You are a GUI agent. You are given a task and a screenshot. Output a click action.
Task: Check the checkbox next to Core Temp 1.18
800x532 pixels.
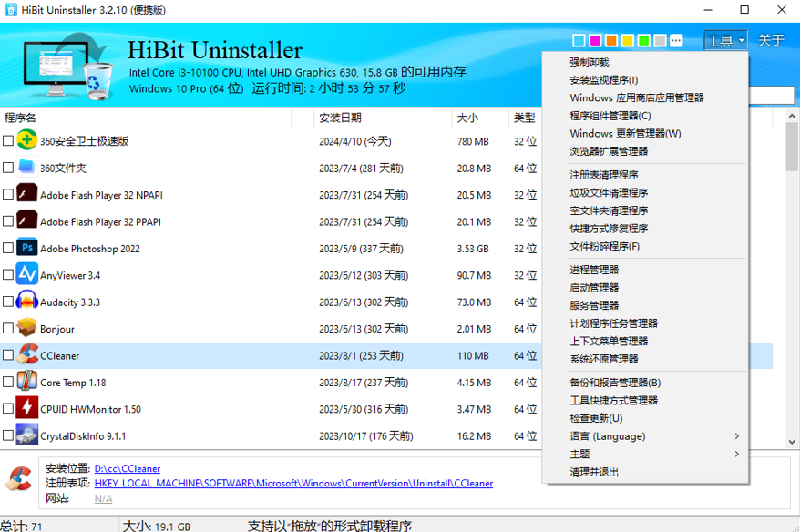[7, 382]
